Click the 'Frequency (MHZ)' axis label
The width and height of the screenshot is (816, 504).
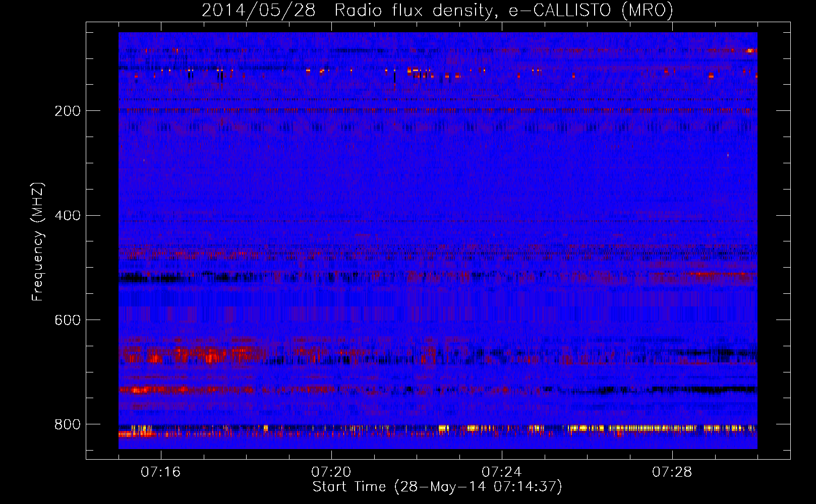point(38,242)
